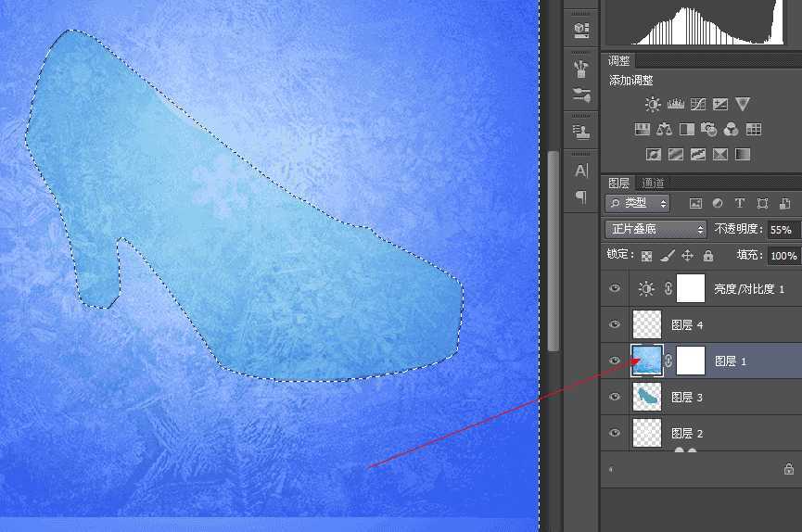
Task: Open the Character panel icon
Action: [581, 171]
